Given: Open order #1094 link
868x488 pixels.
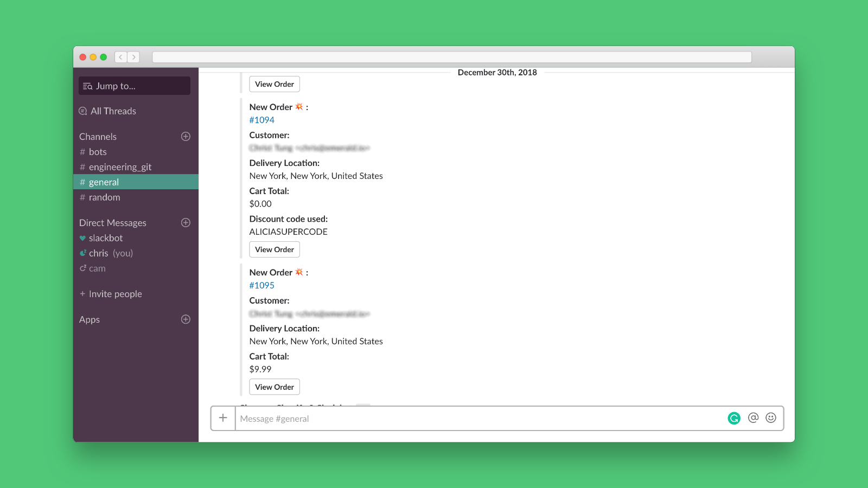Looking at the screenshot, I should pyautogui.click(x=262, y=120).
